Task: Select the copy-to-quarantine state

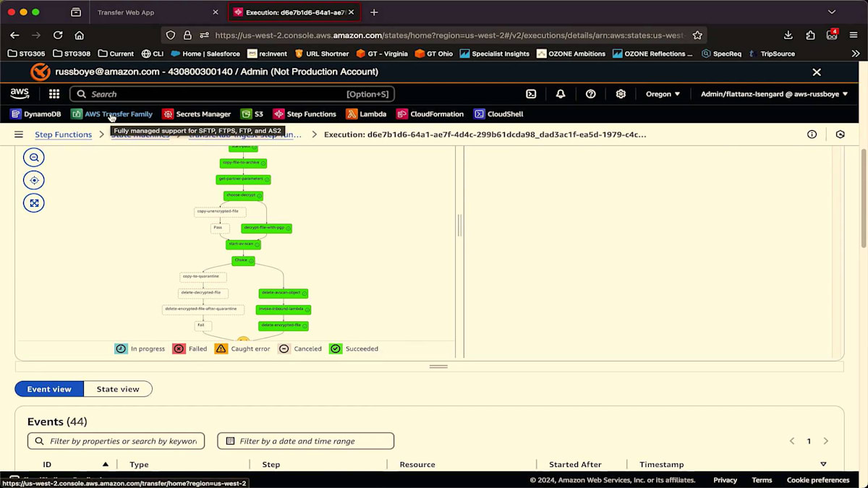Action: point(203,276)
